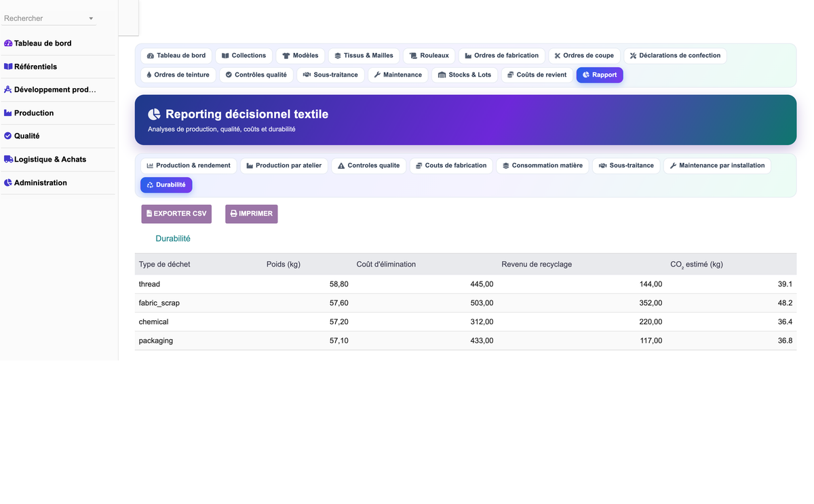Expand the Qualité sidebar section
This screenshot has width=814, height=504.
[x=58, y=136]
